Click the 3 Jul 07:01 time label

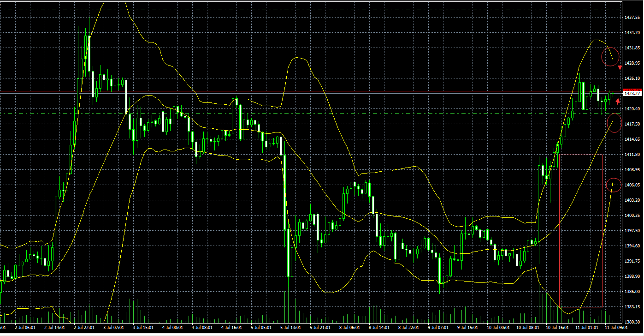[113, 327]
